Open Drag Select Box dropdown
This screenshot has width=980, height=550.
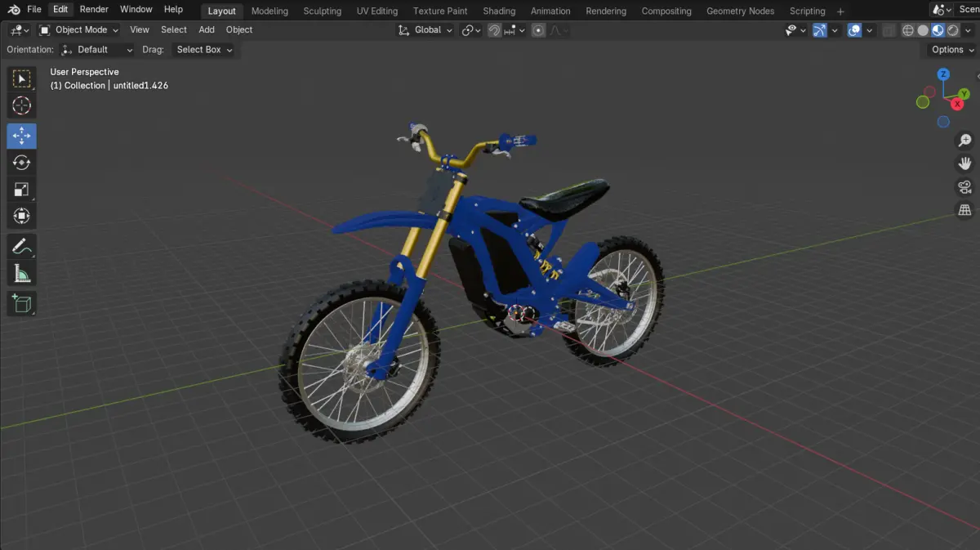point(203,50)
